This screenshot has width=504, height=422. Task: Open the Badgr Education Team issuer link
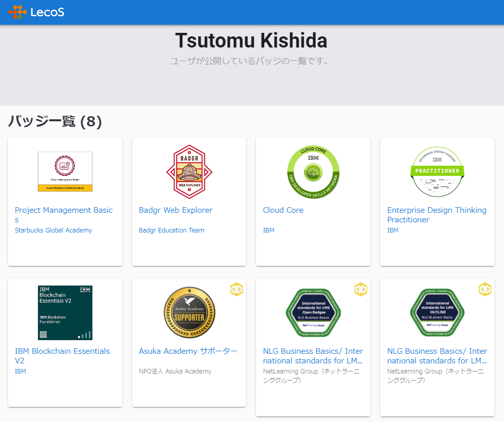(172, 230)
